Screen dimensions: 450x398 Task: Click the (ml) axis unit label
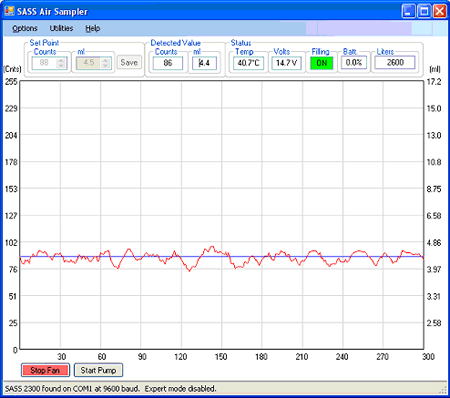coord(435,69)
